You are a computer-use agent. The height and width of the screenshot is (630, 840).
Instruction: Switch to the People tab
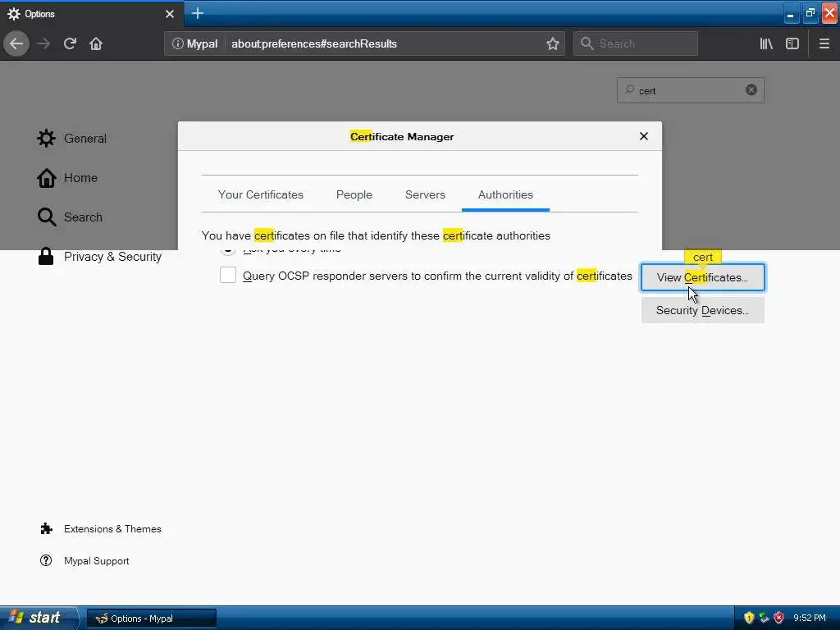tap(354, 194)
